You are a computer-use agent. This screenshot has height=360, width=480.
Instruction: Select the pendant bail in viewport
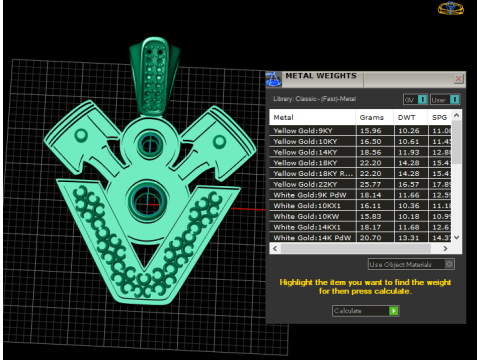click(154, 77)
